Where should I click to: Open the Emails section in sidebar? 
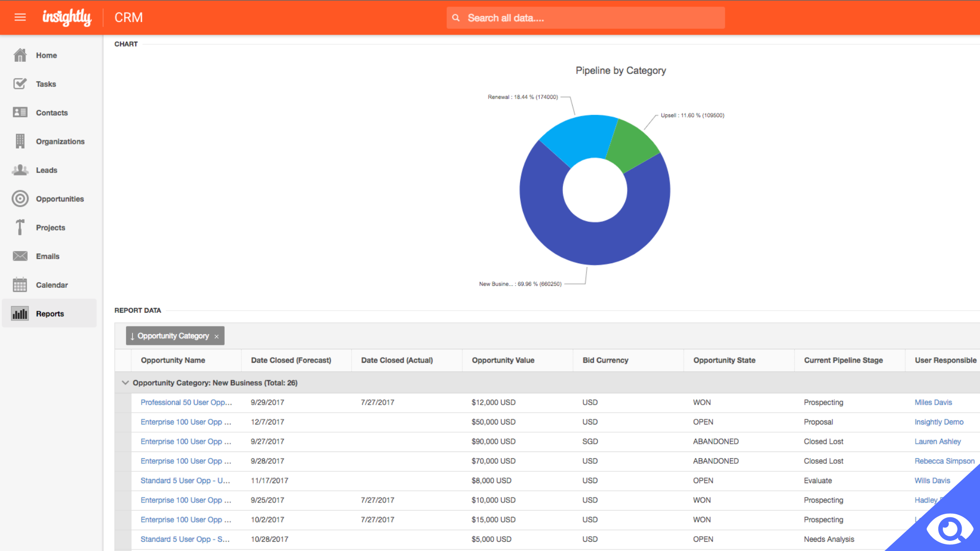[x=47, y=256]
